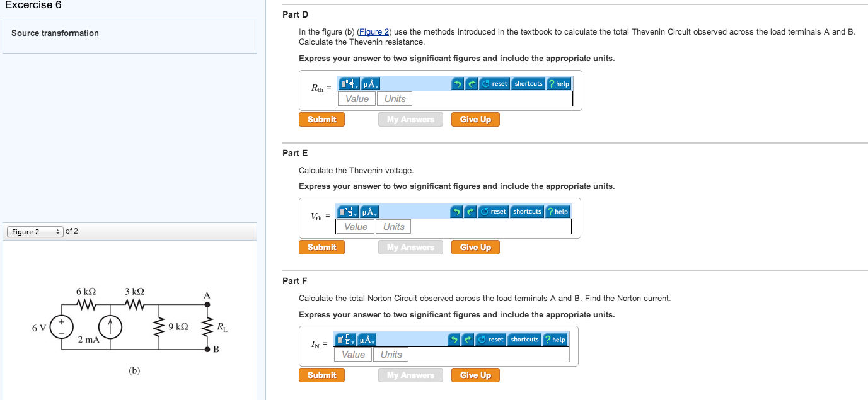Click the templates icon in Part E toolbar

tap(348, 212)
